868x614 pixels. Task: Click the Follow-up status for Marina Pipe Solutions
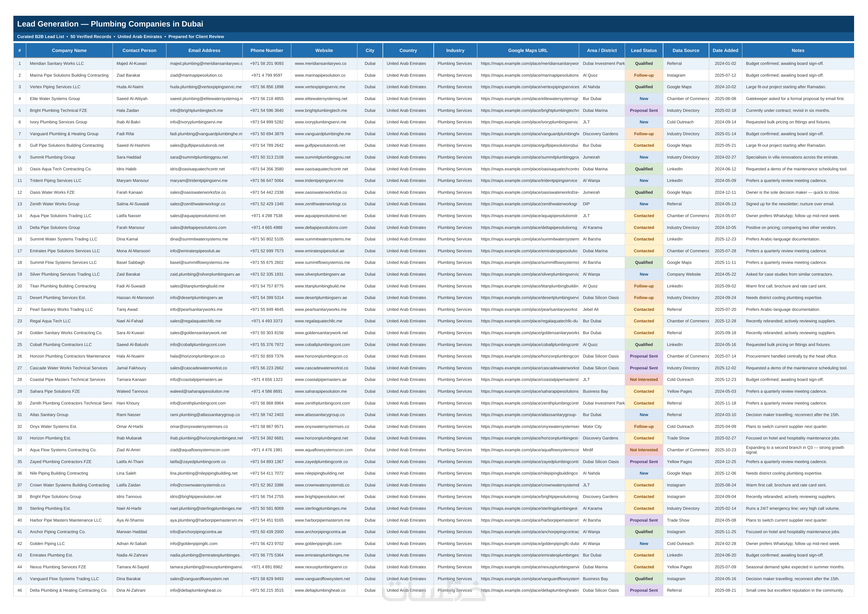[x=643, y=75]
